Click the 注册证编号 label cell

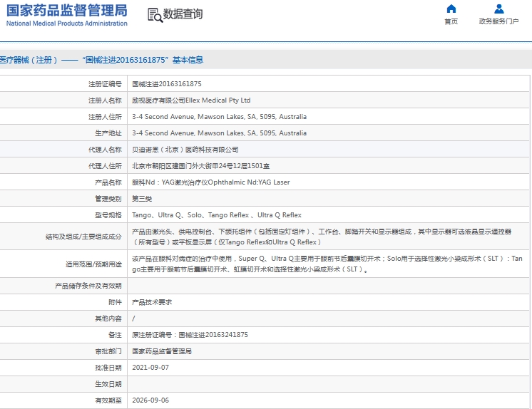[105, 84]
